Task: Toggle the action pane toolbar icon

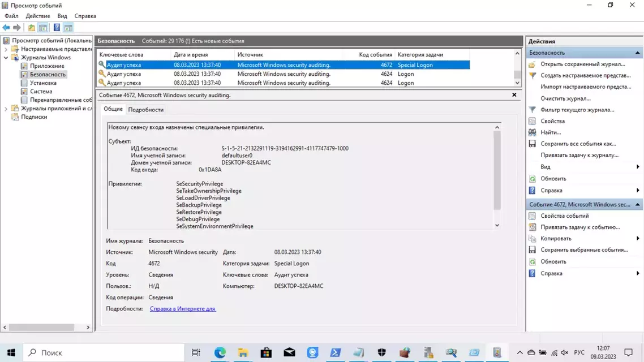Action: pos(68,28)
